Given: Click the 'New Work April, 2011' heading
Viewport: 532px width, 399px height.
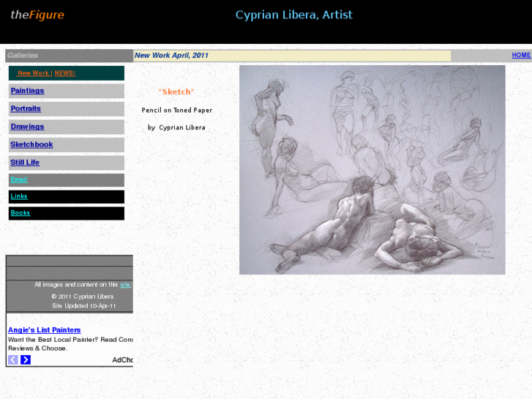Looking at the screenshot, I should point(171,56).
